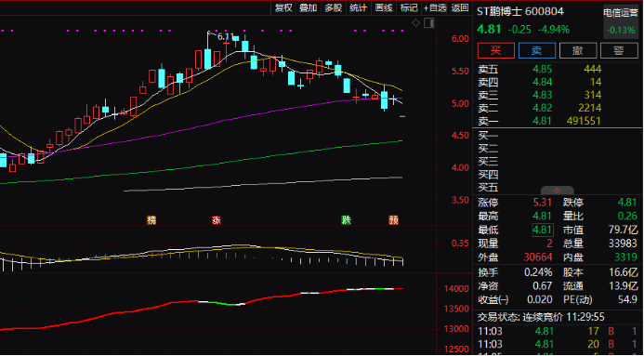Screen dimensions: 644x356
Task: Toggle the side panel layout icon
Action: (x=428, y=22)
